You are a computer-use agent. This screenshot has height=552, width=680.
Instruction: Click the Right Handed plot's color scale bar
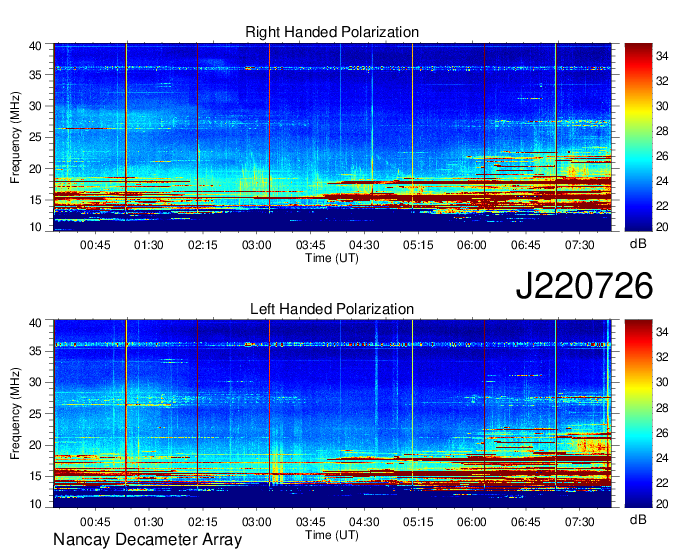(x=638, y=137)
